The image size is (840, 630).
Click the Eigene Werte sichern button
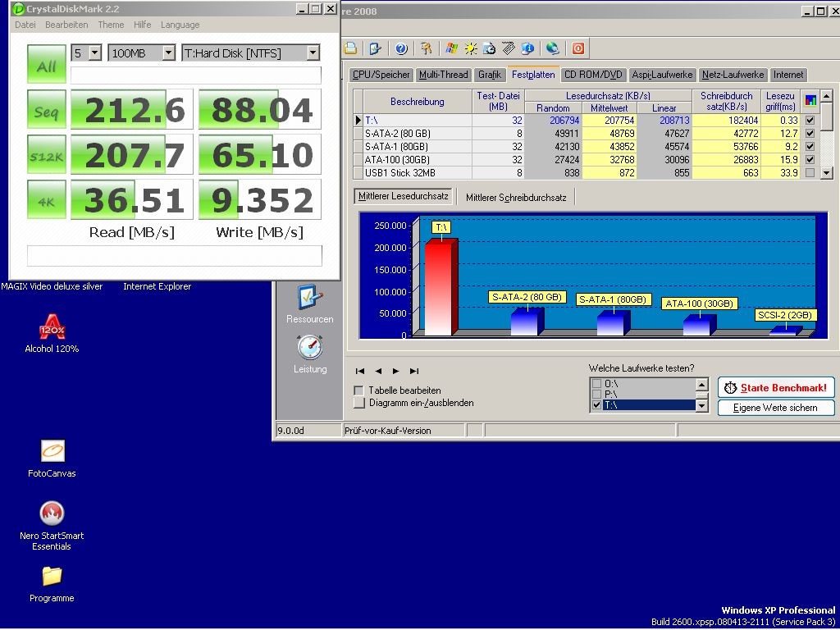pyautogui.click(x=776, y=408)
